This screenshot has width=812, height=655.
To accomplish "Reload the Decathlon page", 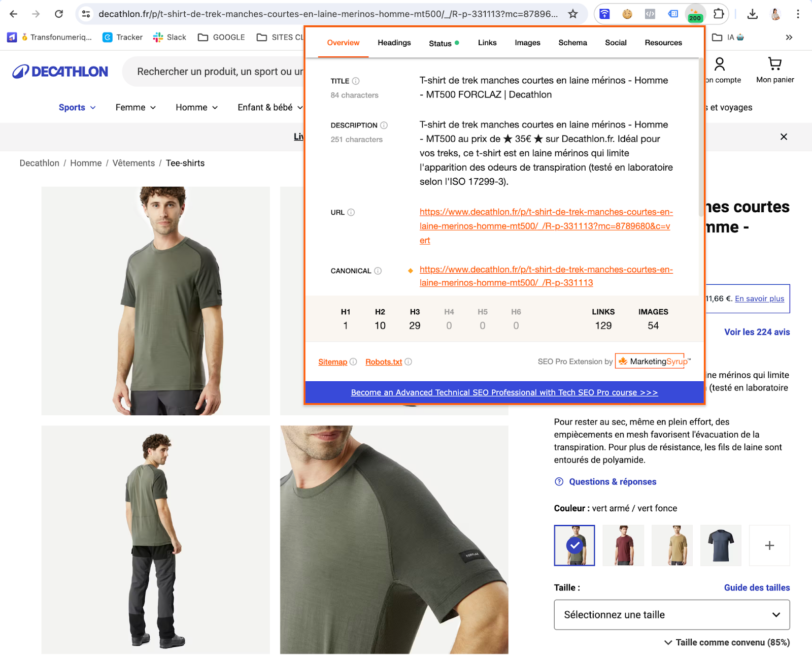I will pyautogui.click(x=59, y=14).
